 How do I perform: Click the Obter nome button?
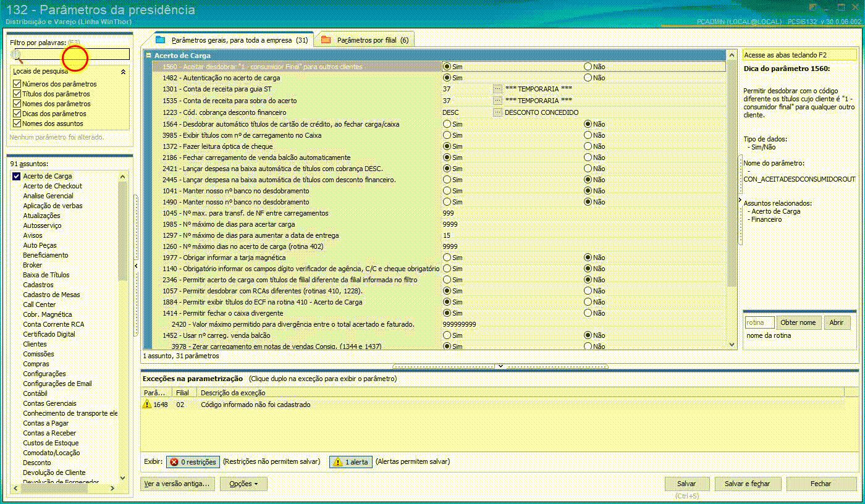798,322
